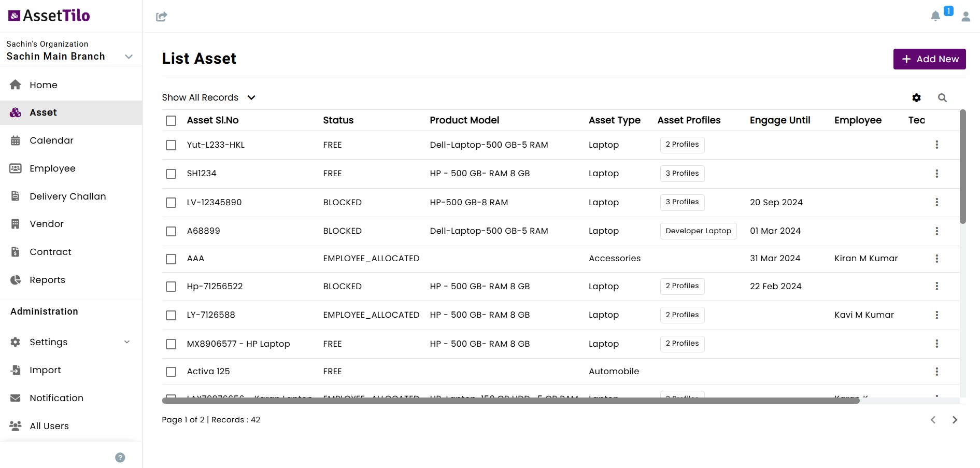Viewport: 980px width, 468px height.
Task: Expand the Sachin Main Branch selector
Action: 129,56
